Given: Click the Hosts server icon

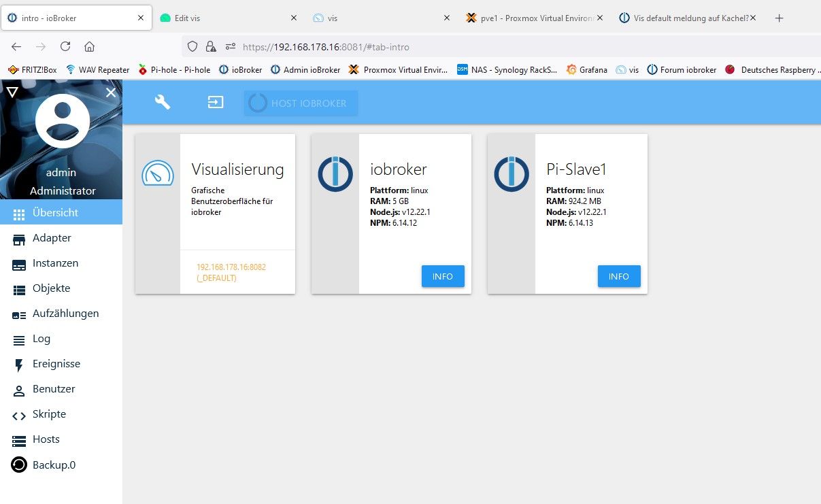Looking at the screenshot, I should click(19, 441).
